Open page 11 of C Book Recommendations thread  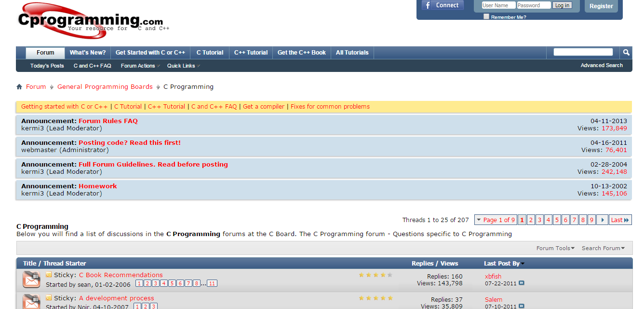(x=212, y=283)
